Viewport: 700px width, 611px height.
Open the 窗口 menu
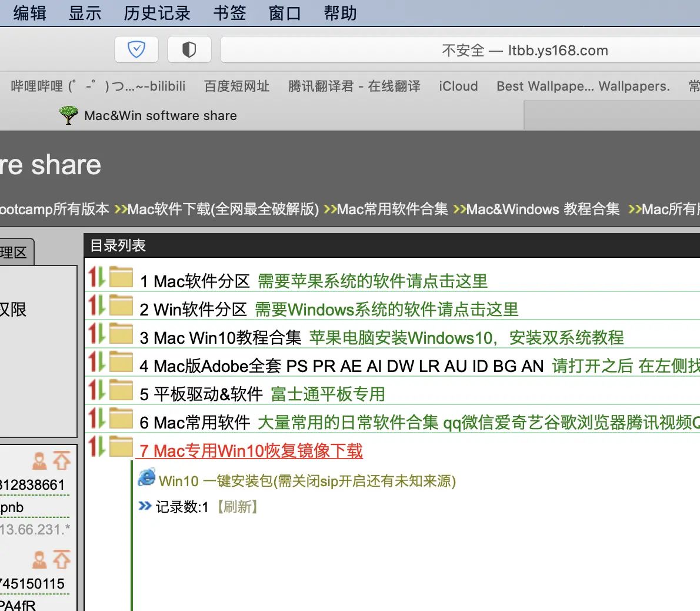(x=285, y=13)
